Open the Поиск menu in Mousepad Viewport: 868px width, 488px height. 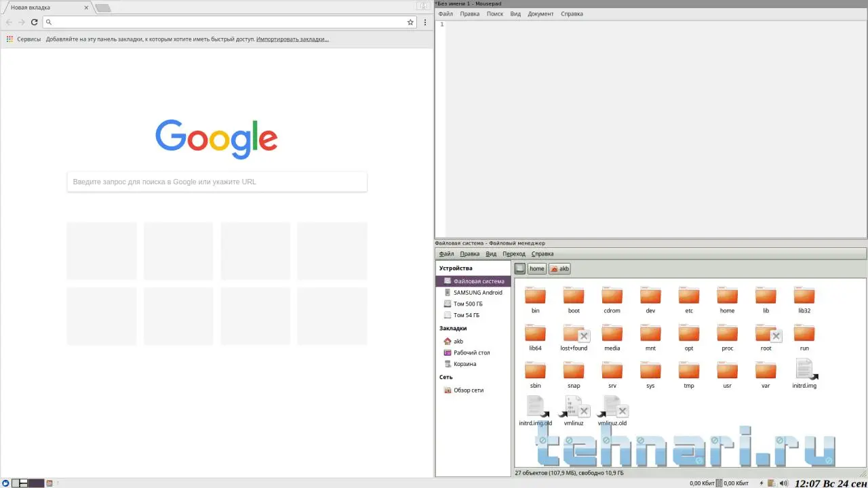click(x=495, y=14)
